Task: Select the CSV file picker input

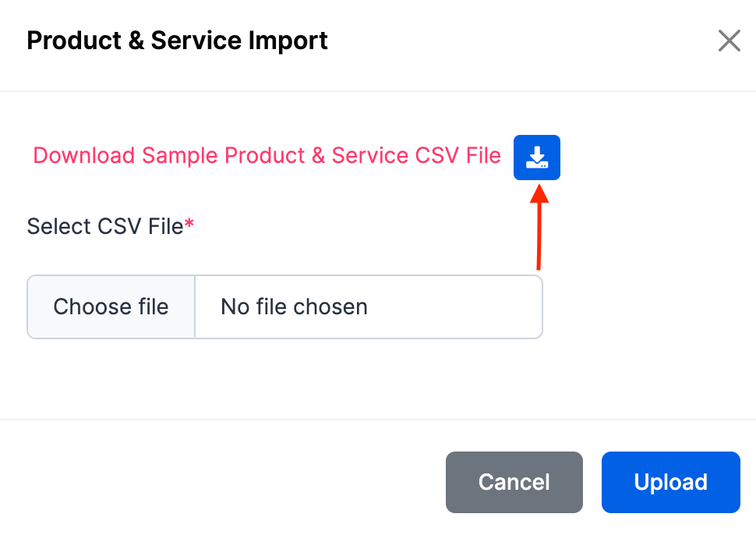Action: pos(284,306)
